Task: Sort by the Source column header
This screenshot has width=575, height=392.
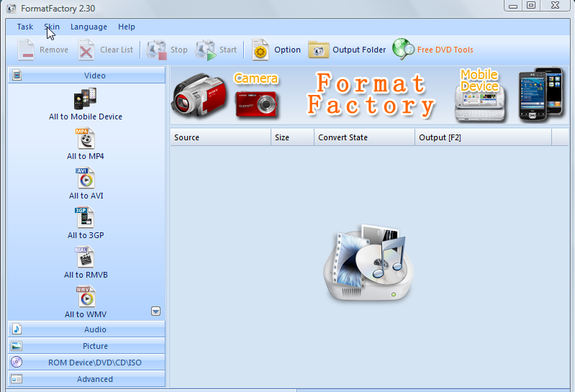Action: (220, 137)
